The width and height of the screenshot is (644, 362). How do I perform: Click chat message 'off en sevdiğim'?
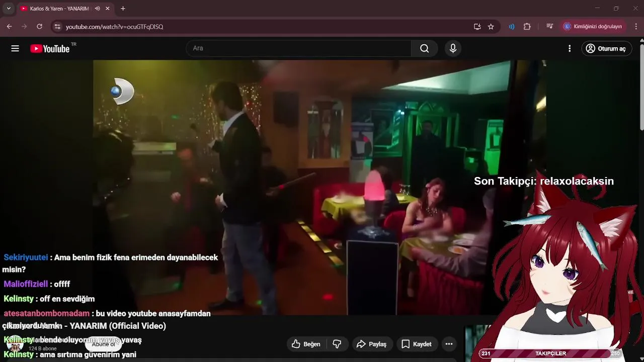tap(67, 299)
